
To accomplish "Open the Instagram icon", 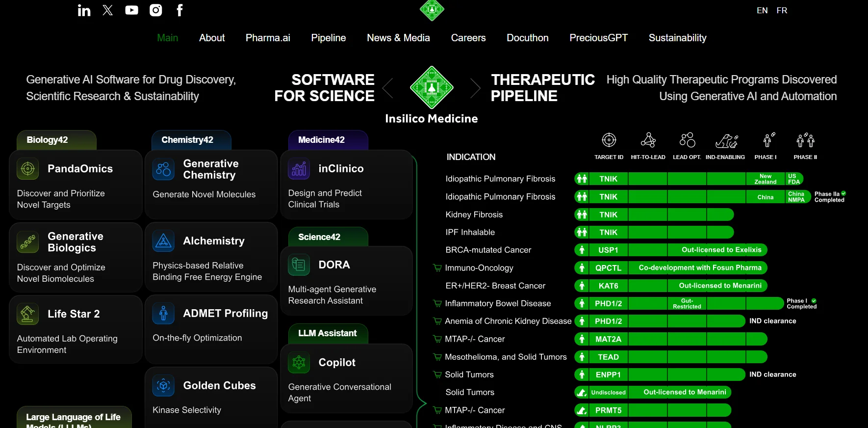I will (156, 10).
